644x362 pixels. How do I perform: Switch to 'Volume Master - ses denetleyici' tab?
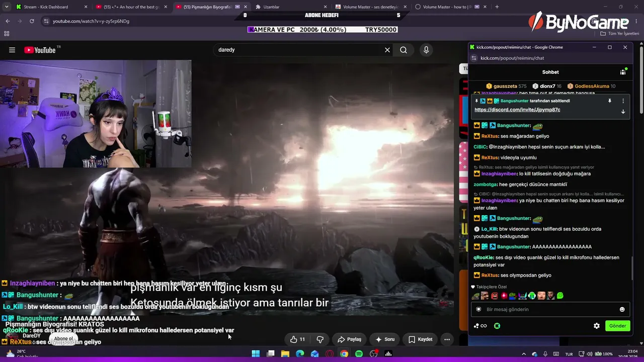[370, 7]
